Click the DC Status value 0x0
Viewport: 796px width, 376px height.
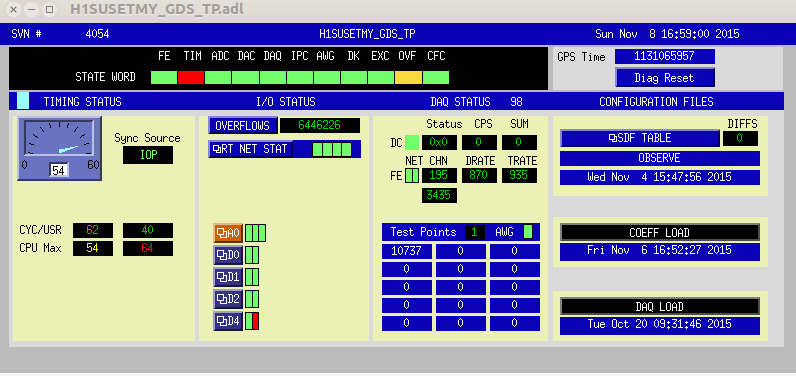coord(439,143)
